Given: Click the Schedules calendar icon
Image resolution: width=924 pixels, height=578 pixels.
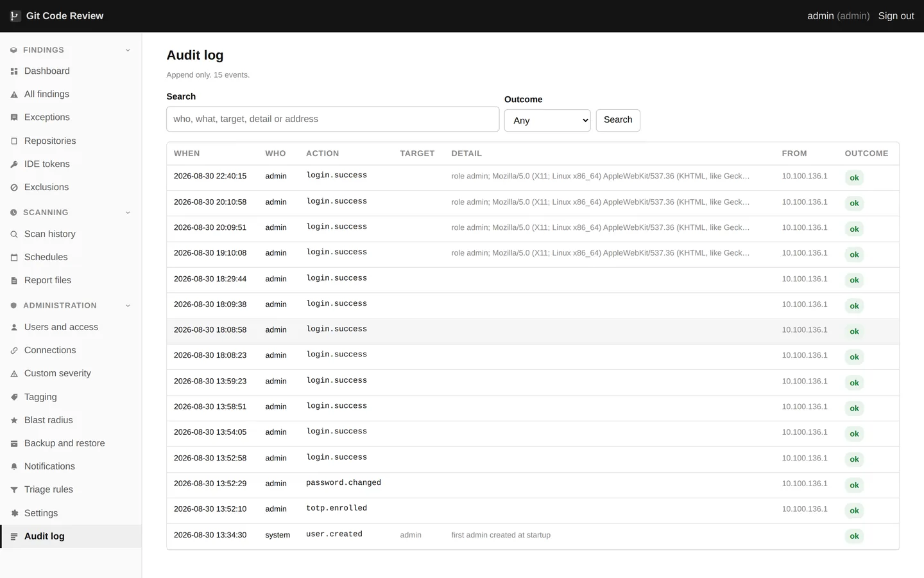Looking at the screenshot, I should pyautogui.click(x=14, y=258).
